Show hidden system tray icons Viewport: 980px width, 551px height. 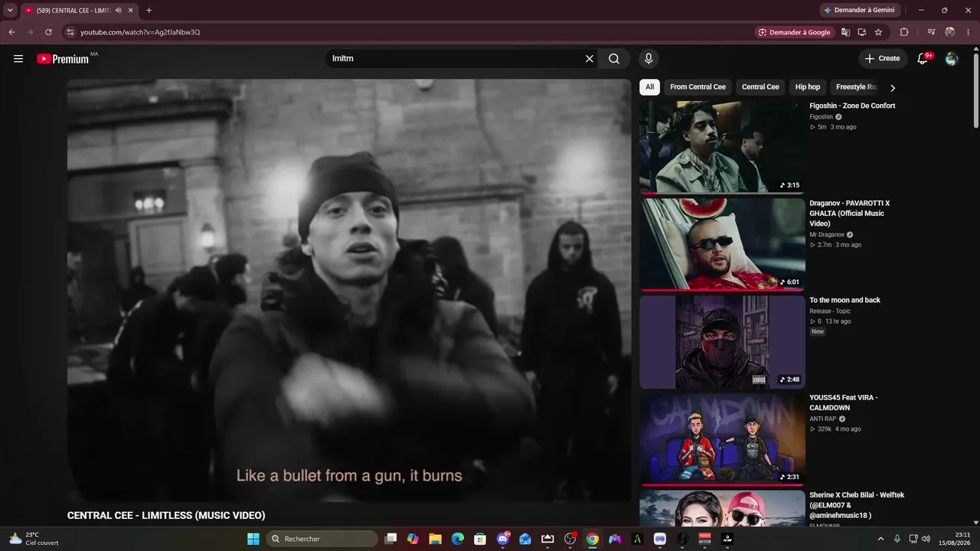point(880,539)
